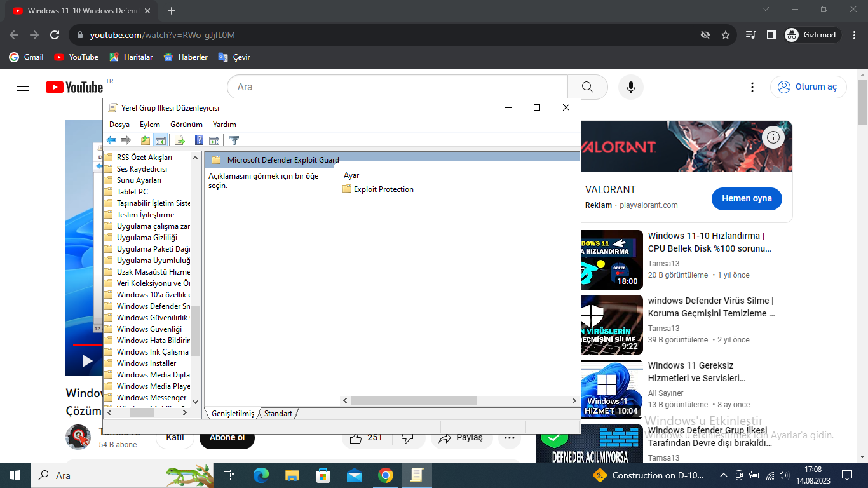Open the Gmail bookmark
Image resolution: width=868 pixels, height=488 pixels.
click(27, 57)
